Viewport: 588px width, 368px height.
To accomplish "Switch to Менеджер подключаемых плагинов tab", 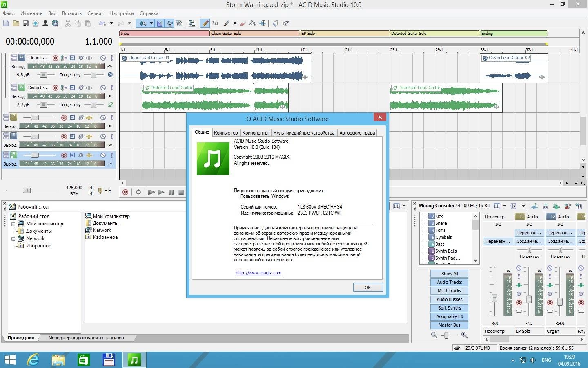I will [86, 338].
